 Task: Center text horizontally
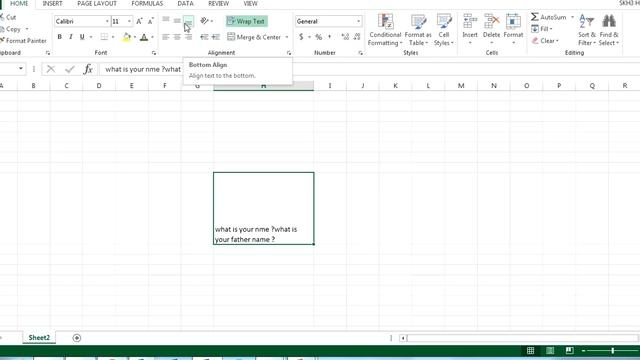click(177, 37)
